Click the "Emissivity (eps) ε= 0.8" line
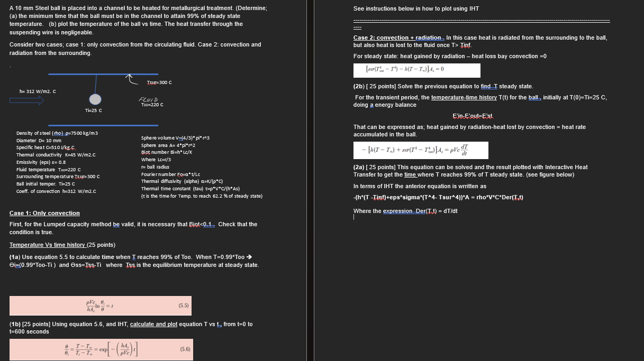 [x=41, y=162]
